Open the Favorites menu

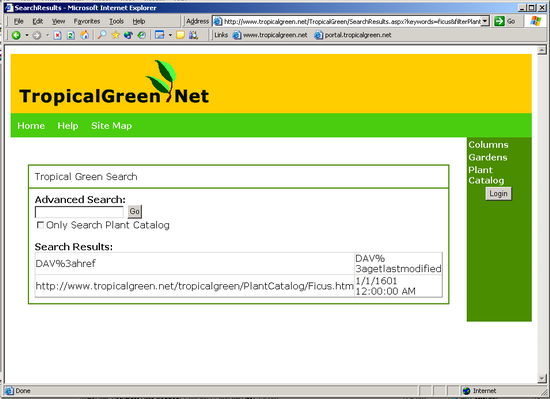pyautogui.click(x=87, y=21)
